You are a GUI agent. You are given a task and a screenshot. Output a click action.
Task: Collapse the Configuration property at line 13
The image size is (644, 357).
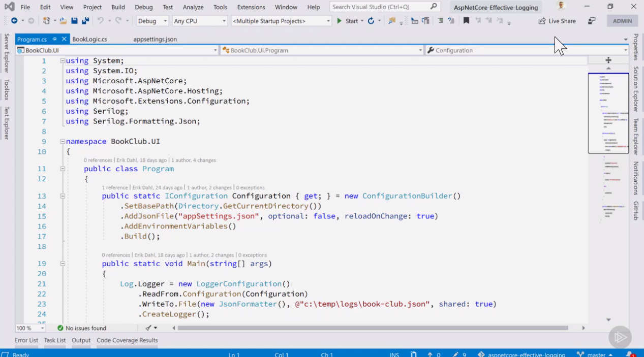click(63, 196)
